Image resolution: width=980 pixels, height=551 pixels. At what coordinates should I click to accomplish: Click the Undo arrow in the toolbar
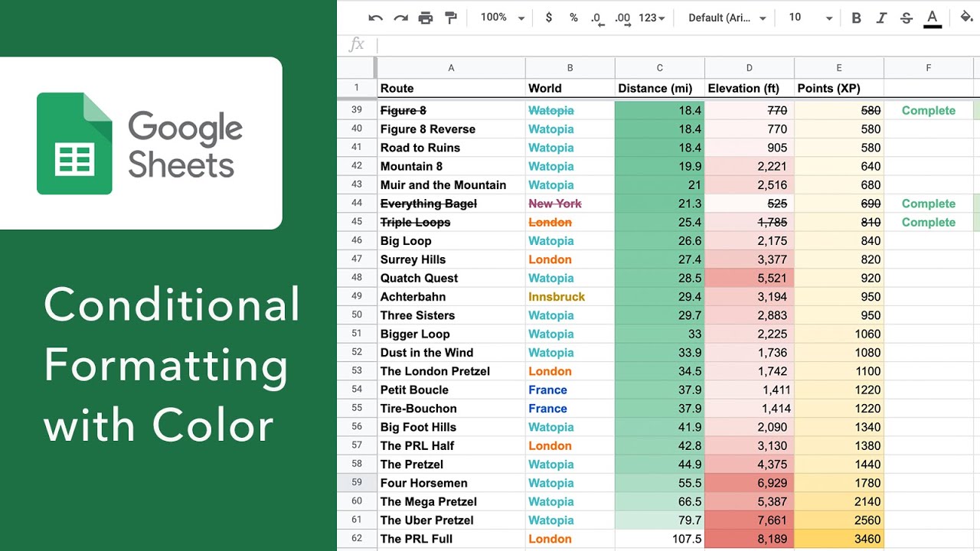(x=375, y=18)
